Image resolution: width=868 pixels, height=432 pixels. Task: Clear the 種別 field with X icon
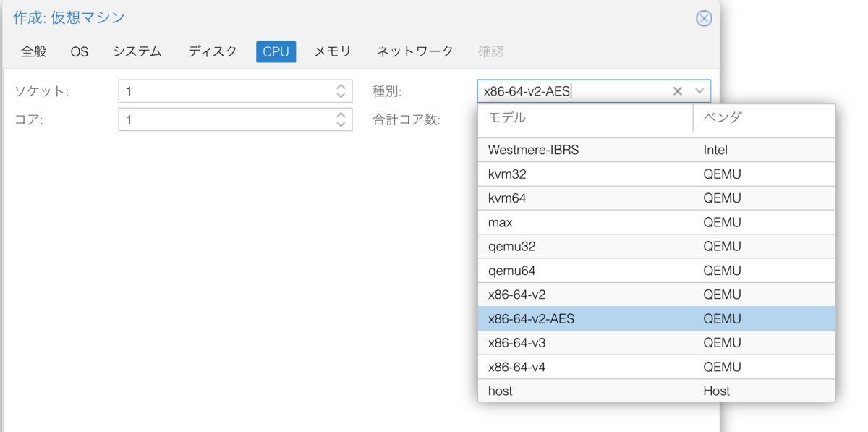tap(678, 91)
